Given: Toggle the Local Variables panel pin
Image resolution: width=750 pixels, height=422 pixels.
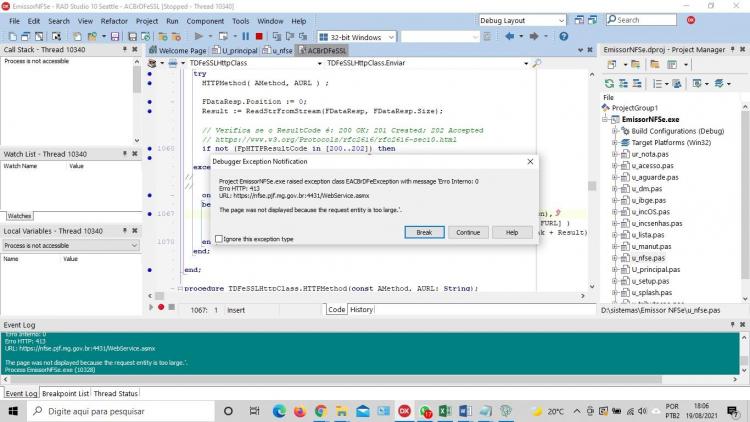Looking at the screenshot, I should pos(125,231).
